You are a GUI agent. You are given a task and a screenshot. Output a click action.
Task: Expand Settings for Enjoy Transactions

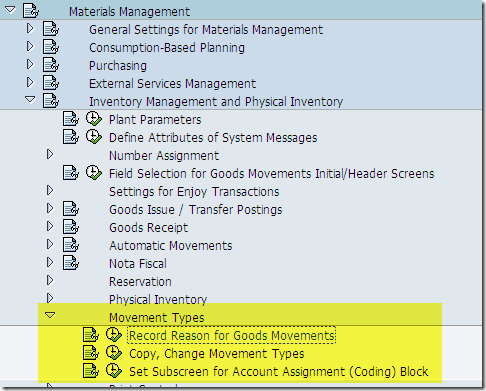pos(50,191)
